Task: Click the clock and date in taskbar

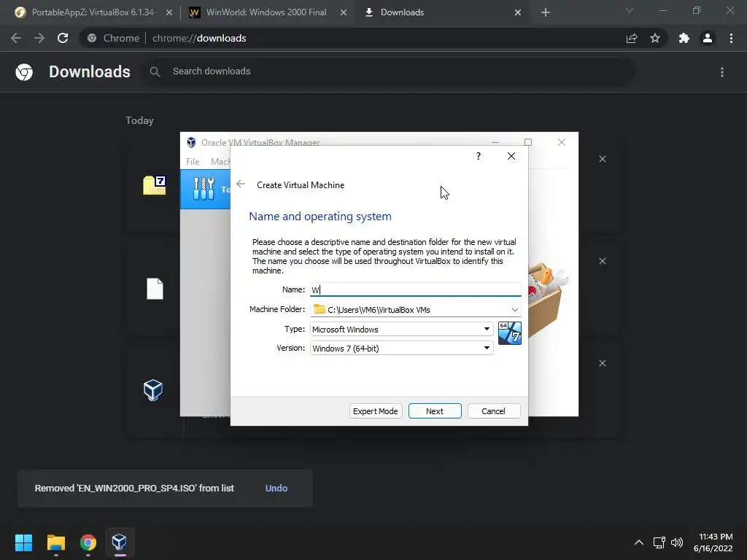Action: [713, 542]
